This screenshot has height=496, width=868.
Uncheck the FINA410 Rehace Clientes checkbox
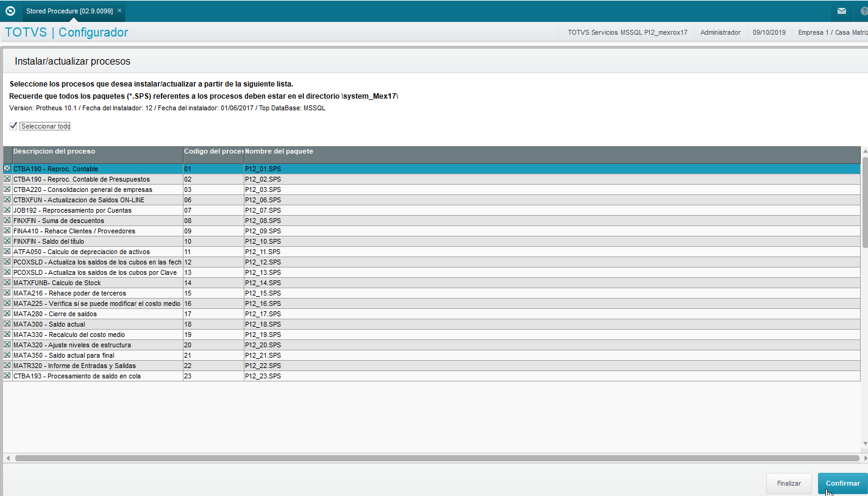[7, 230]
